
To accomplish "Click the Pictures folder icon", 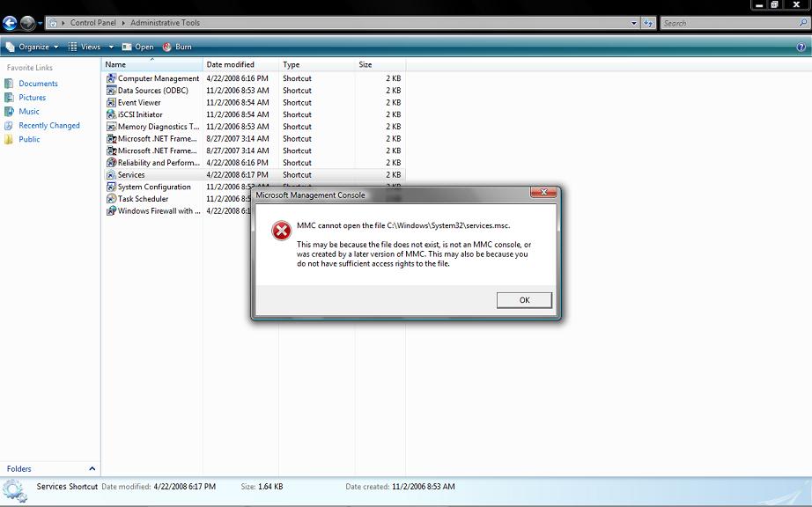I will [x=9, y=97].
